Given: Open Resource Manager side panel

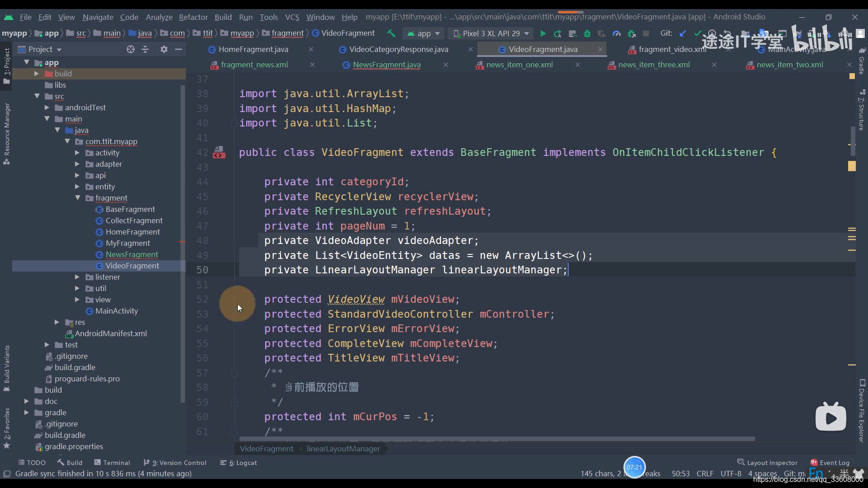Looking at the screenshot, I should tap(7, 133).
